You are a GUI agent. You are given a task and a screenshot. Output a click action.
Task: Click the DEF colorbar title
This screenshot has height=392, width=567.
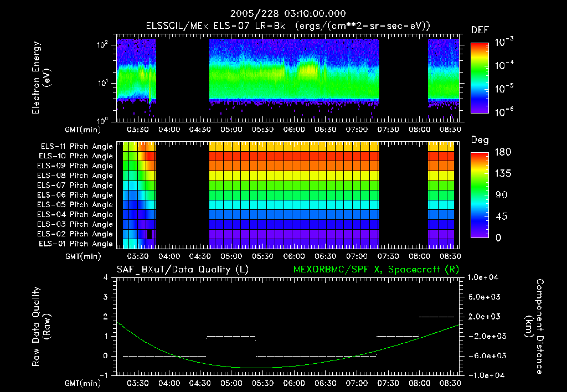[x=480, y=30]
